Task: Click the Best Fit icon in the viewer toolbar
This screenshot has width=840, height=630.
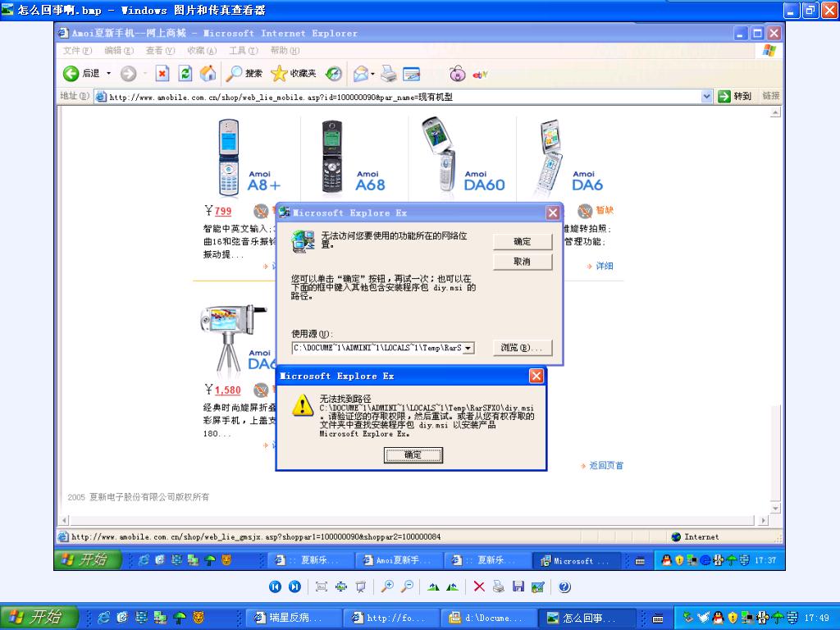Action: click(x=322, y=587)
